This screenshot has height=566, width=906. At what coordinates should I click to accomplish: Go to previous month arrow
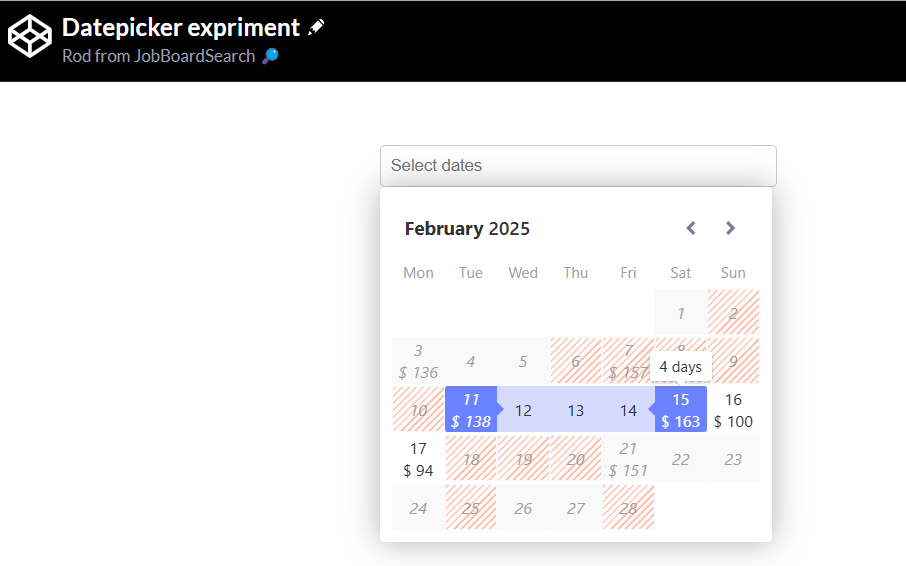tap(690, 228)
